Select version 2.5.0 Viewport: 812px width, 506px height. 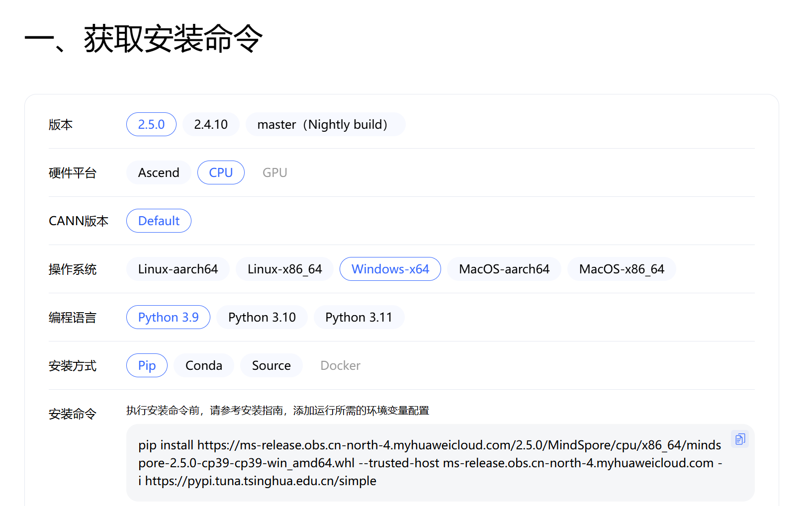[x=151, y=124]
